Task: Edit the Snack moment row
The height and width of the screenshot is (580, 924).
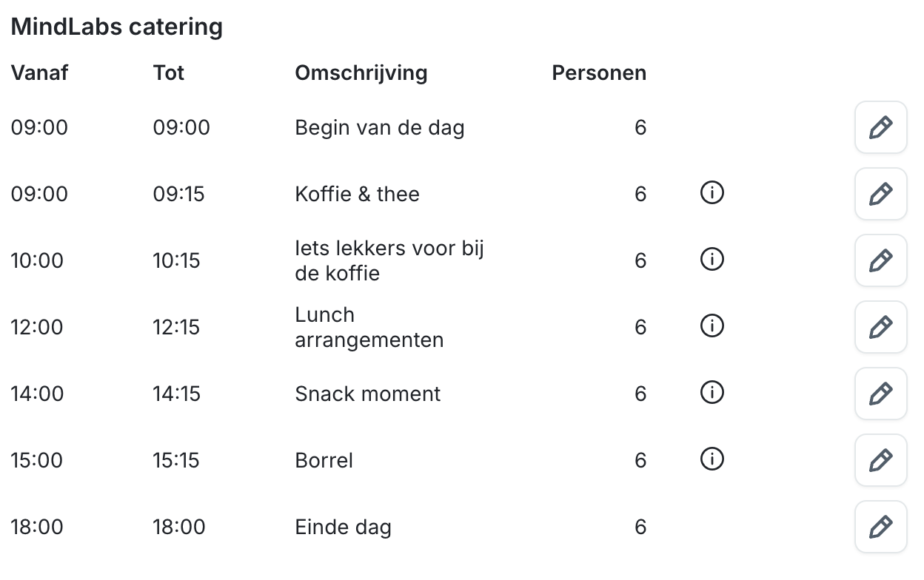Action: (880, 394)
